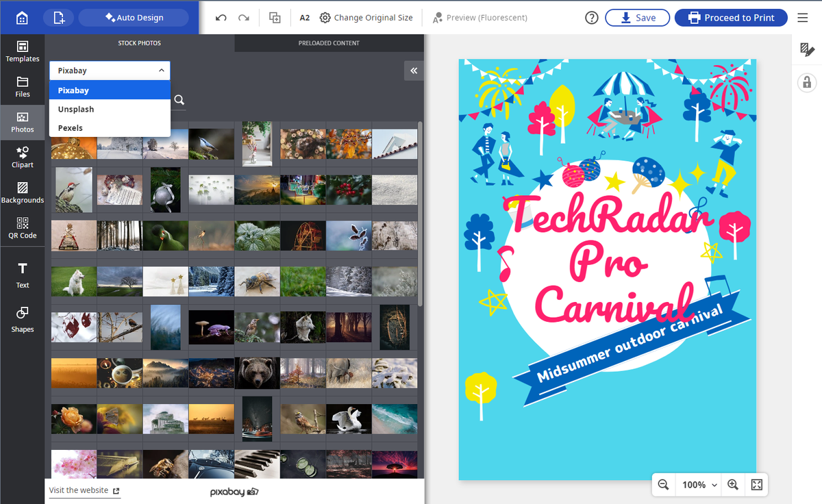Screen dimensions: 822x504
Task: Click the Undo icon
Action: point(220,17)
